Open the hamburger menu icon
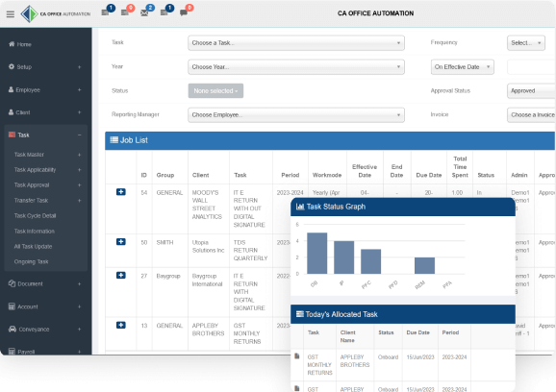 pyautogui.click(x=11, y=14)
